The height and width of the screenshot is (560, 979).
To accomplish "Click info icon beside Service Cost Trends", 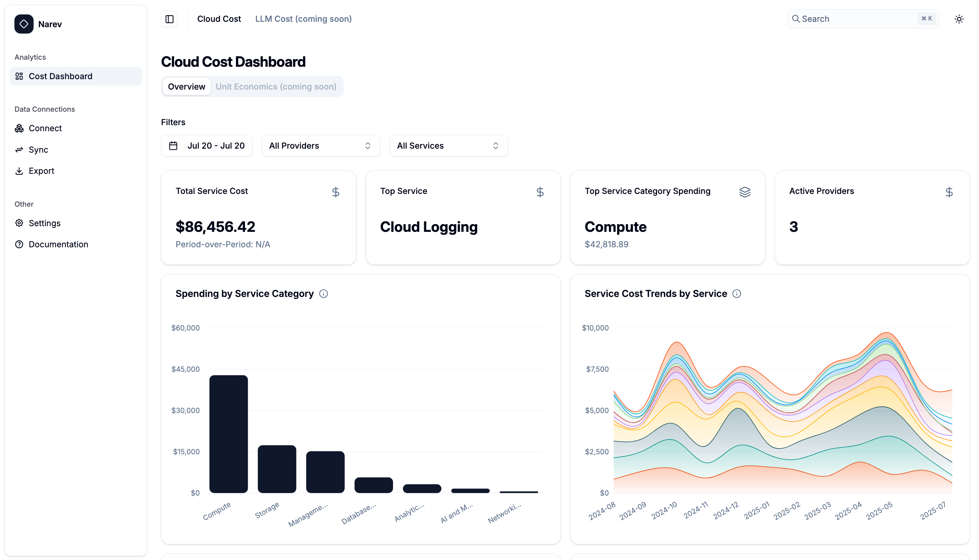I will click(x=736, y=294).
